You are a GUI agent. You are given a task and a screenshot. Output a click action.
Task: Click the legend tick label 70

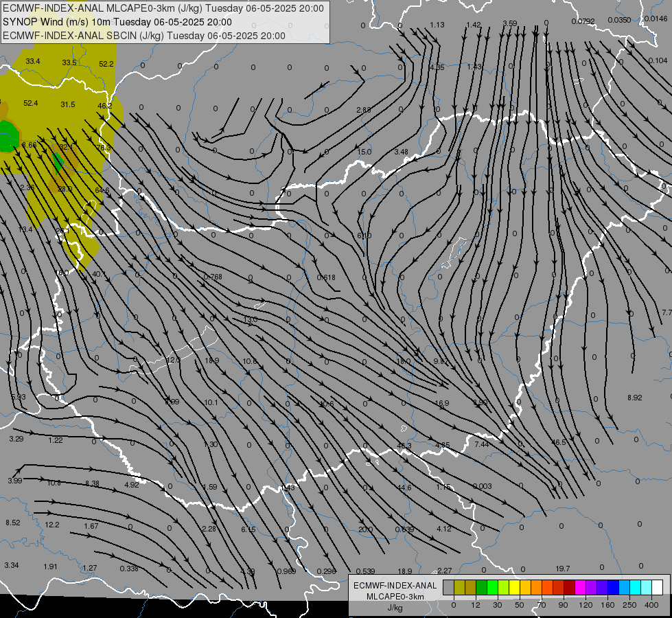point(542,605)
